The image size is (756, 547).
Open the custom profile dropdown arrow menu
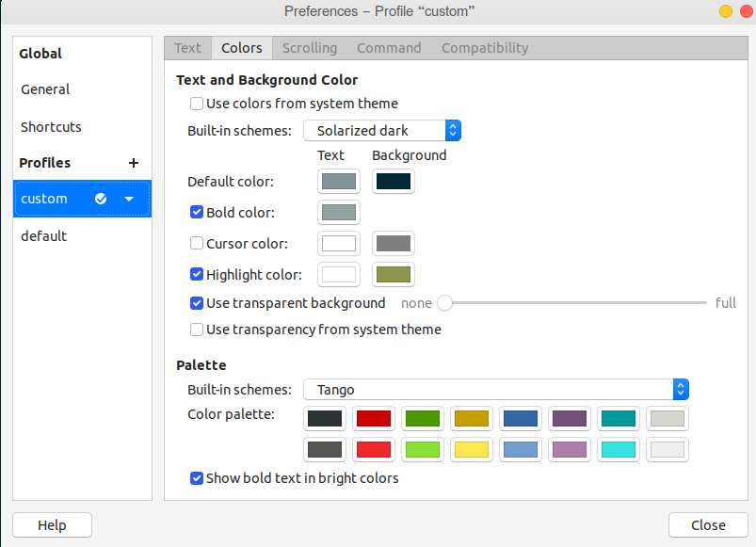tap(129, 199)
